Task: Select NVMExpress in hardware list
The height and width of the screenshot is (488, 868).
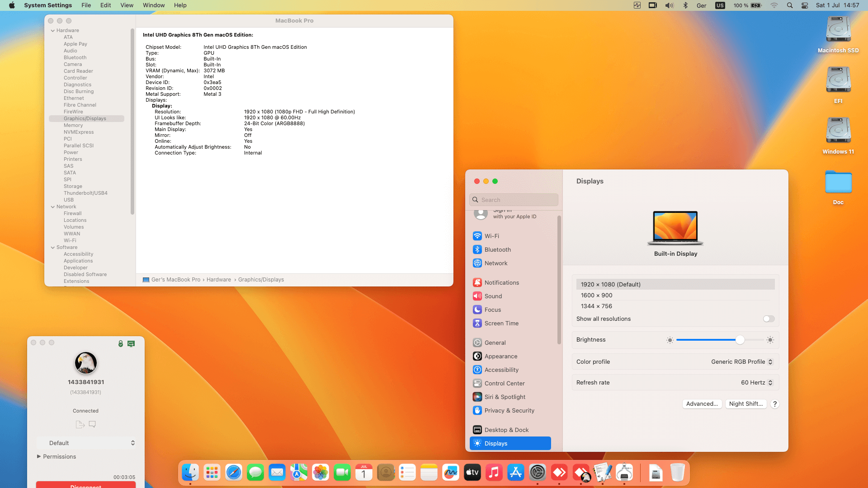Action: click(x=79, y=132)
